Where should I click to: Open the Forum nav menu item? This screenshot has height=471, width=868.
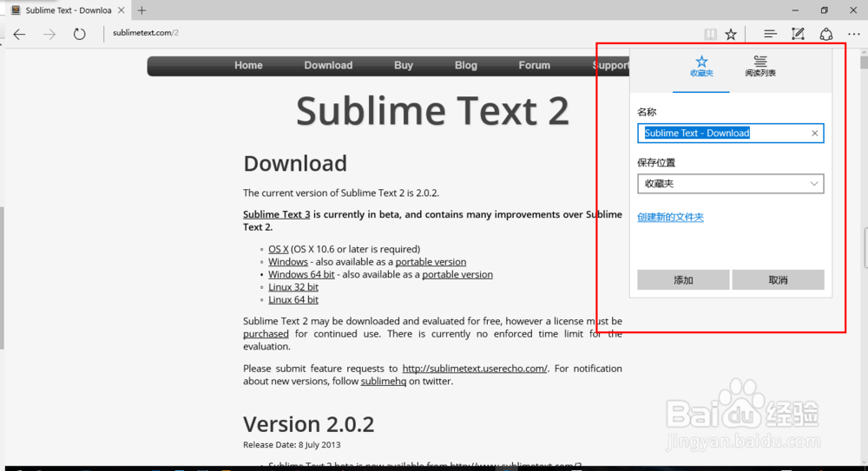point(534,65)
